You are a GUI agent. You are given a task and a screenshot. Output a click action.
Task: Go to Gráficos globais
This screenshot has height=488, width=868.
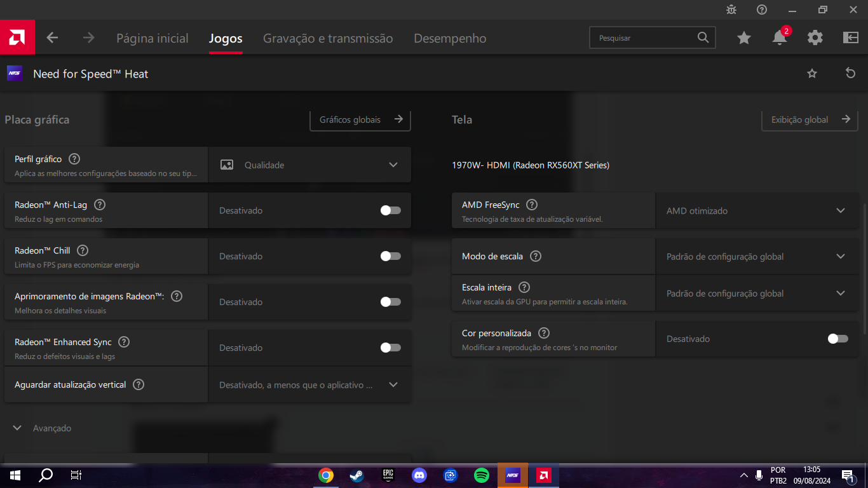click(x=360, y=119)
